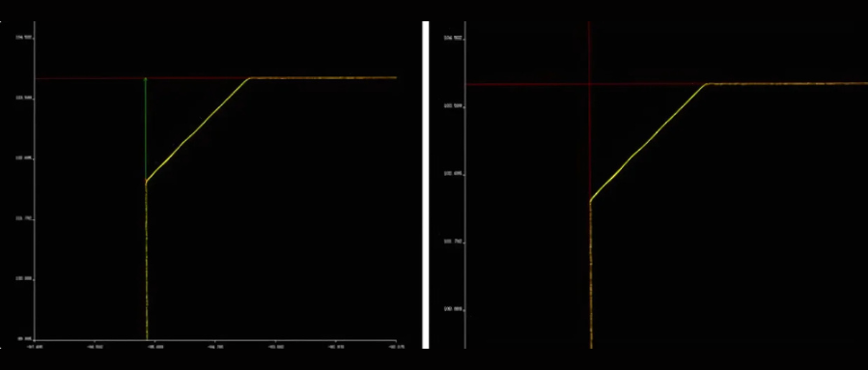
Task: Click the yellow sloped profile segment in right plot
Action: (648, 142)
